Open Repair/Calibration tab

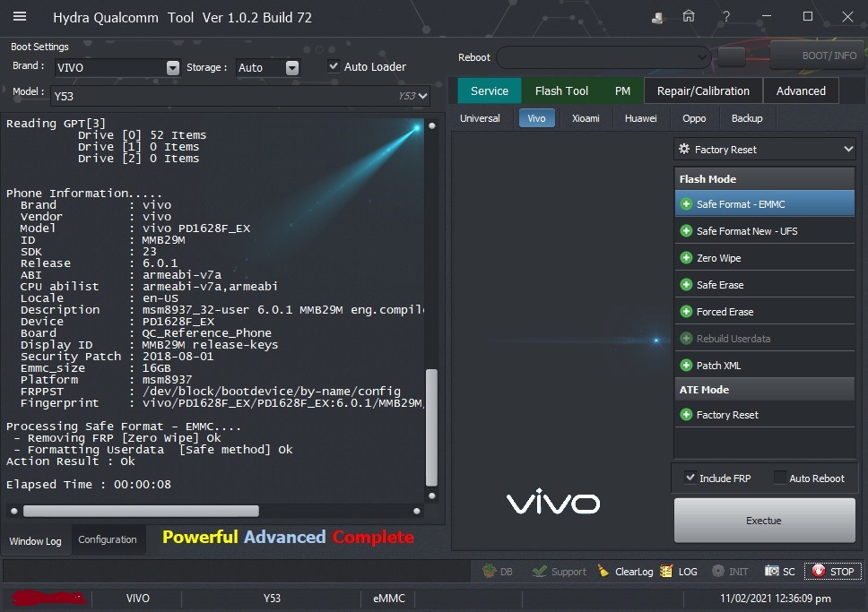point(703,91)
